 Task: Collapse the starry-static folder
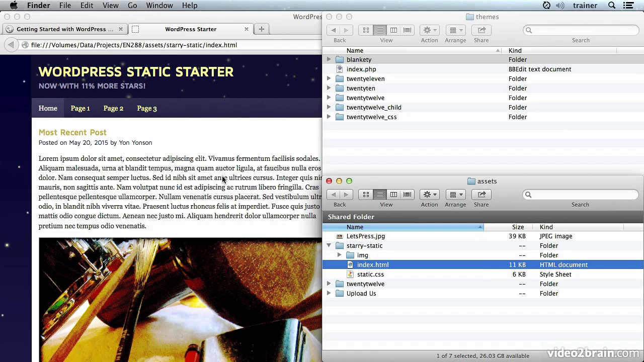click(329, 245)
